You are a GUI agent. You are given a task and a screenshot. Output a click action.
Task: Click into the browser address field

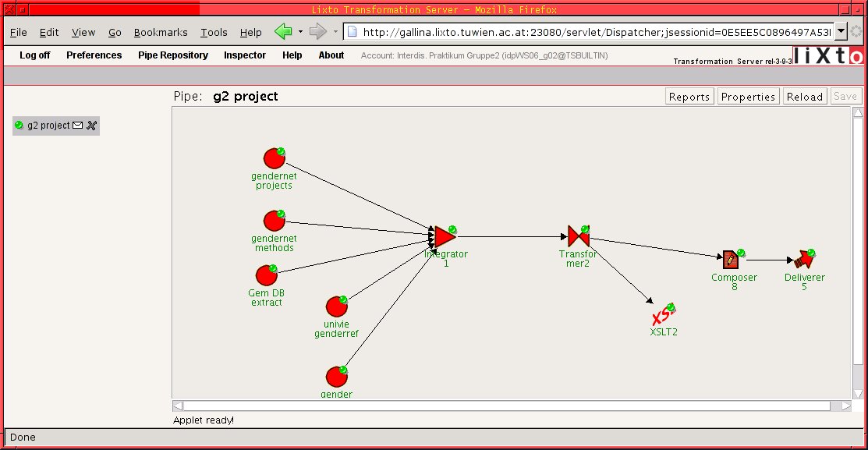pos(593,32)
